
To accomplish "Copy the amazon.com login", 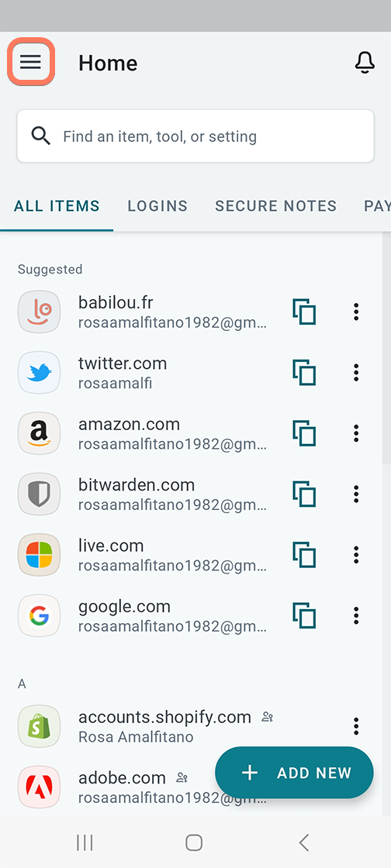I will point(304,433).
